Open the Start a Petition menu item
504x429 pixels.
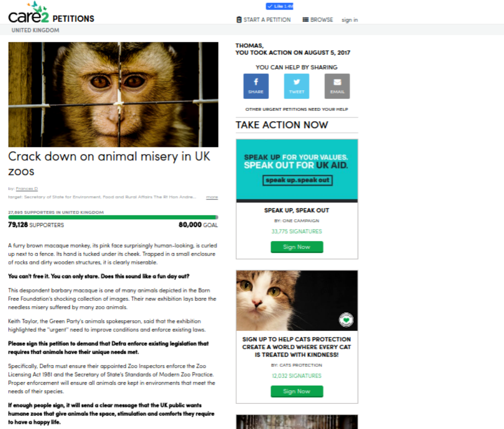click(x=264, y=20)
